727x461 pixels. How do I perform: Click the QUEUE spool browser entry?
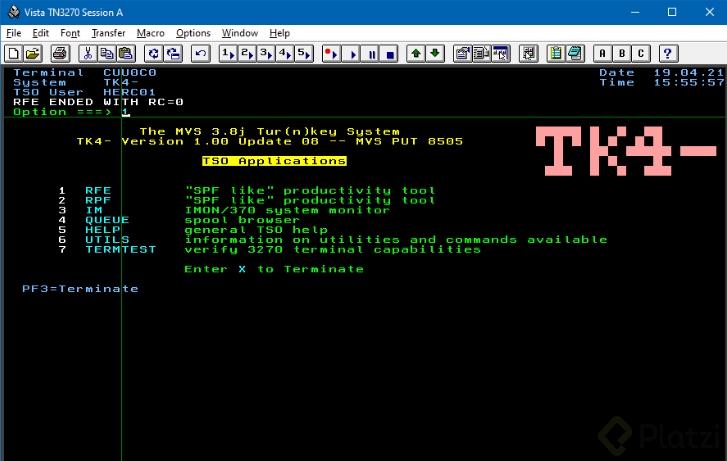coord(107,220)
